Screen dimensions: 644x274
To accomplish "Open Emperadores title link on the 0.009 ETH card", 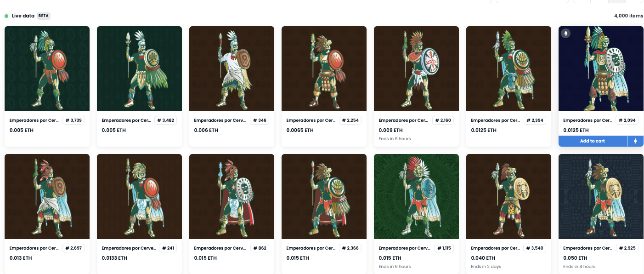I will pyautogui.click(x=403, y=120).
